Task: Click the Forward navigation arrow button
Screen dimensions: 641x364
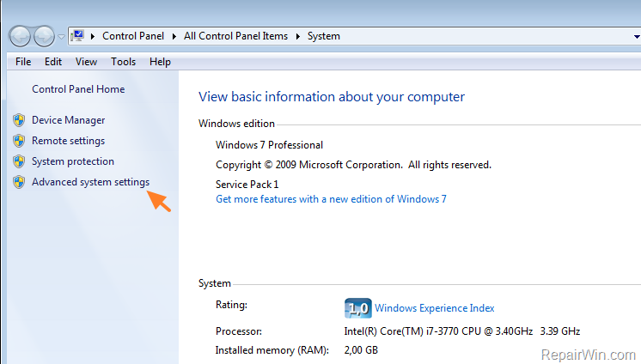Action: click(44, 36)
